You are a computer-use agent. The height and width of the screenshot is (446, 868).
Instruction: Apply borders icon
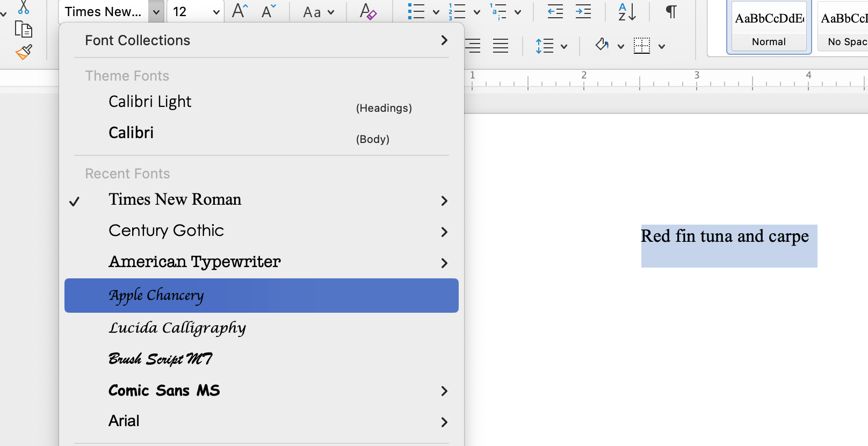[642, 46]
